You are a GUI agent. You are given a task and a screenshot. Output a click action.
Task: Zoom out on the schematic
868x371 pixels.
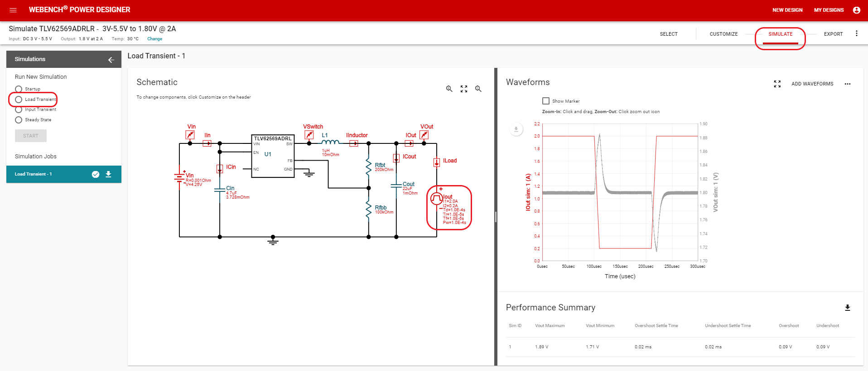click(x=478, y=89)
